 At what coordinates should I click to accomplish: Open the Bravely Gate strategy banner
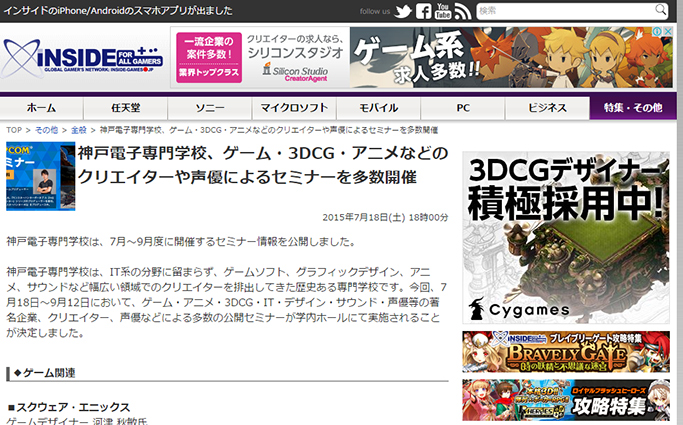(x=566, y=352)
